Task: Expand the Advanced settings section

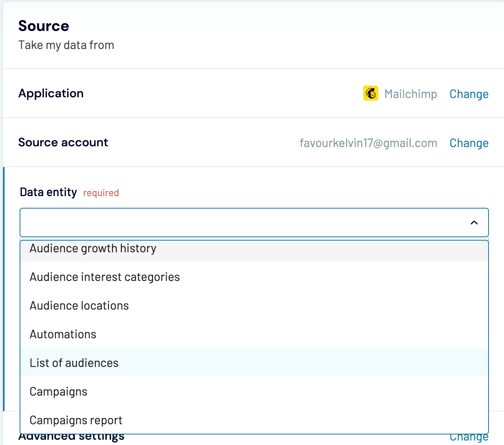Action: pyautogui.click(x=71, y=436)
